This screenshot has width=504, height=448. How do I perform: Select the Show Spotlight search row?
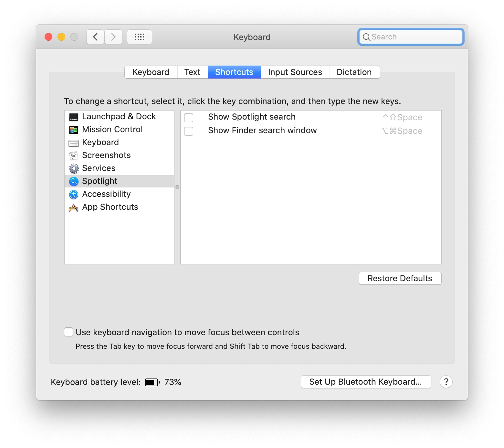tap(311, 117)
